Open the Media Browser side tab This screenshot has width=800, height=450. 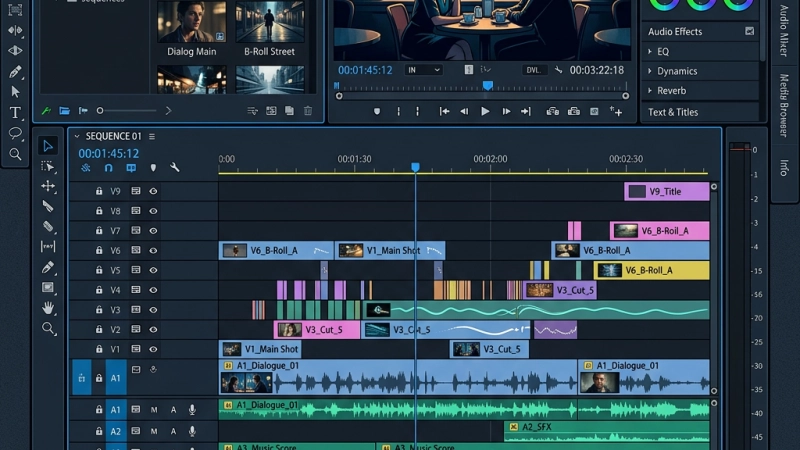point(783,106)
